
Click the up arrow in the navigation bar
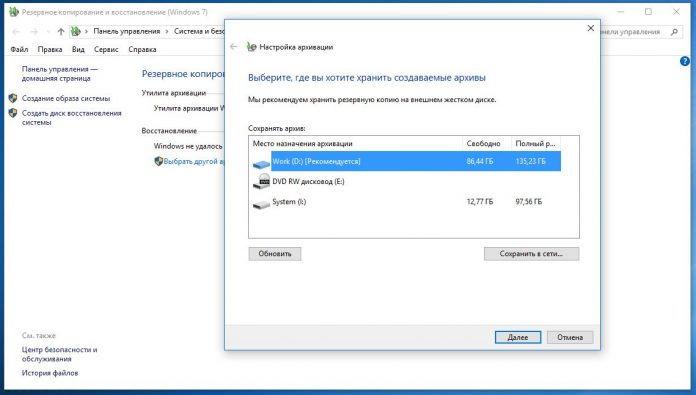coord(61,32)
